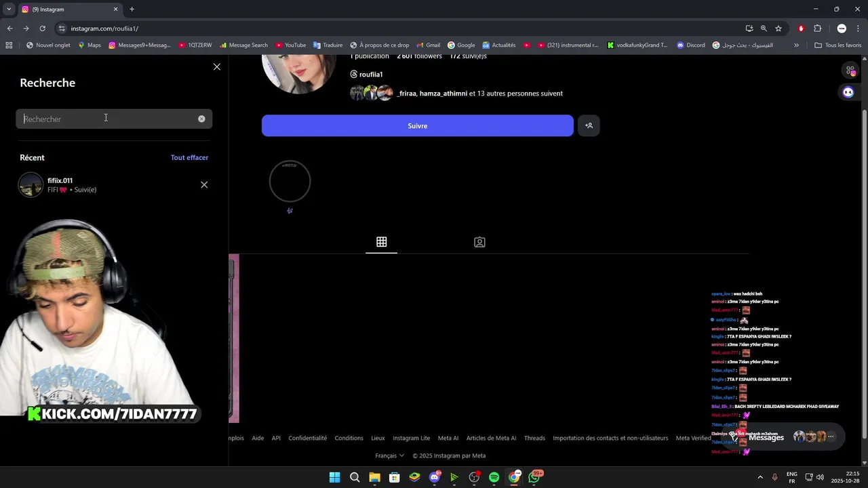Image resolution: width=868 pixels, height=488 pixels.
Task: Switch the ENG FR input language
Action: pos(791,477)
